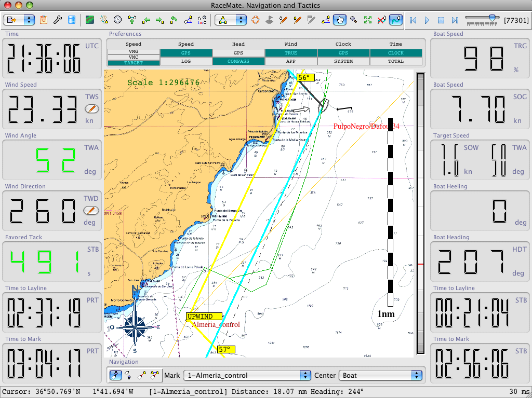
Task: Select TRUE wind preference
Action: pyautogui.click(x=291, y=53)
